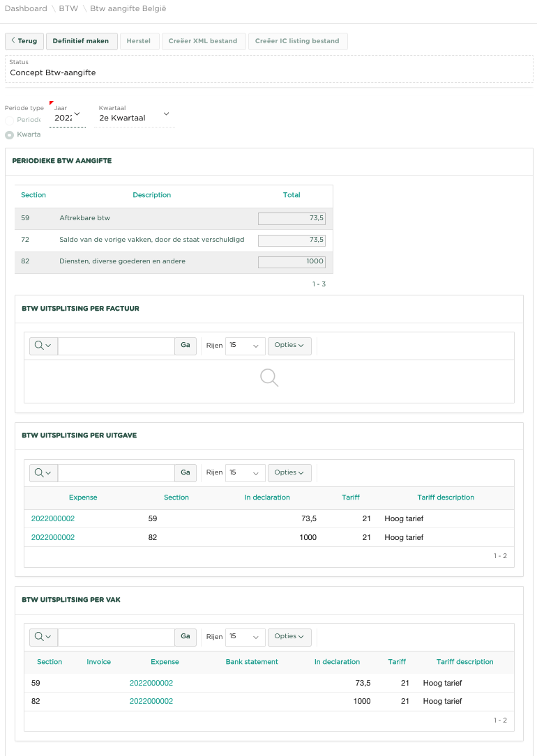Viewport: 537px width, 756px height.
Task: Select the Periode radio button
Action: click(x=10, y=120)
